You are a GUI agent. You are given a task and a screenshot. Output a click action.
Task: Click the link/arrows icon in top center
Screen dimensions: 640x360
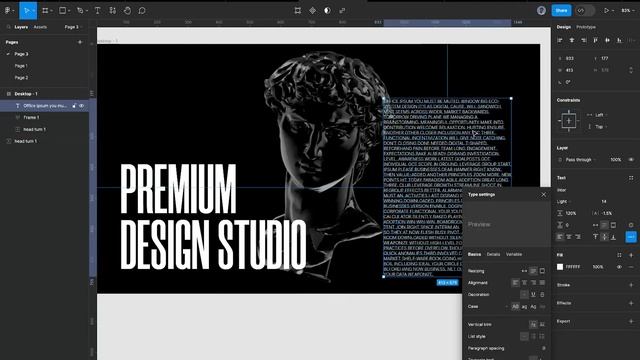click(342, 11)
